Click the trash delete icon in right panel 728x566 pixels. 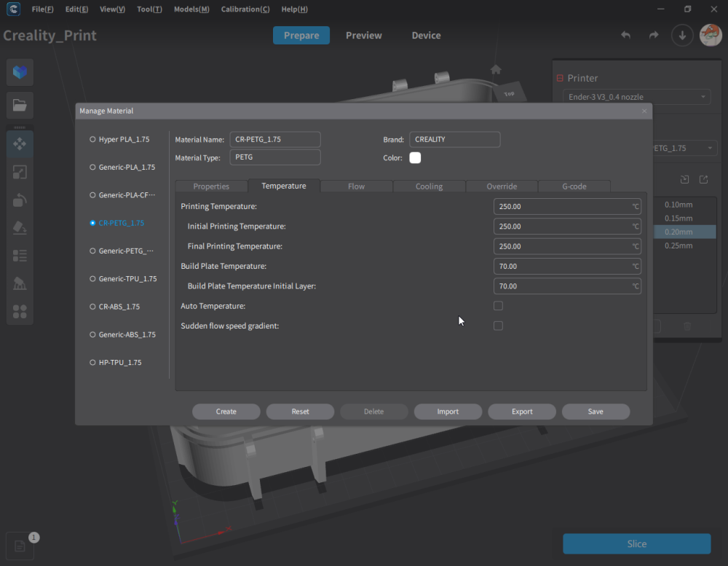(x=687, y=326)
